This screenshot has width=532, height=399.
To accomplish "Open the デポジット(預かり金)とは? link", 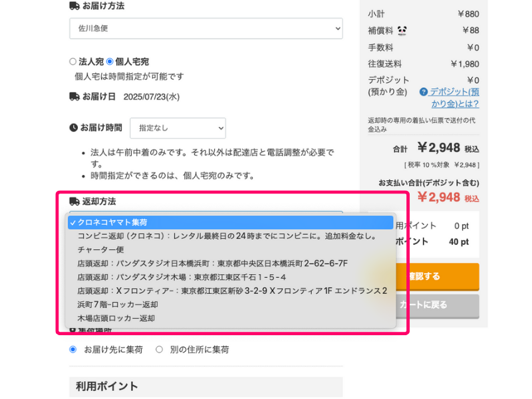I will click(x=454, y=98).
